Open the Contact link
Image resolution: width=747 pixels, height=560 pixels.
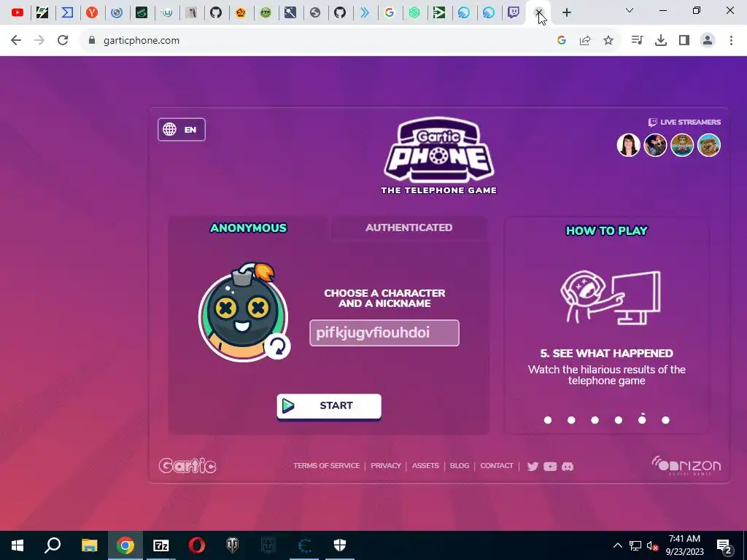point(497,466)
